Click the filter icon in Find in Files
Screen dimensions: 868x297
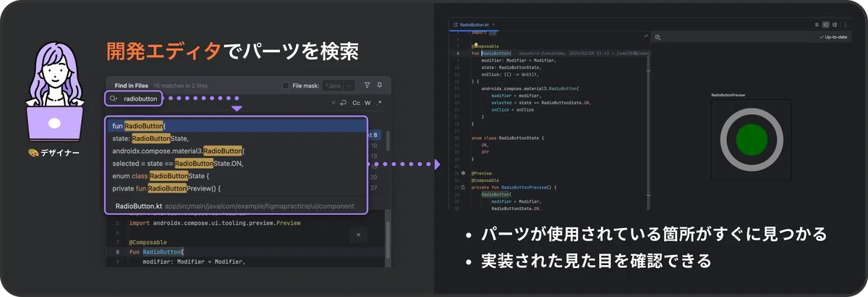pos(367,85)
